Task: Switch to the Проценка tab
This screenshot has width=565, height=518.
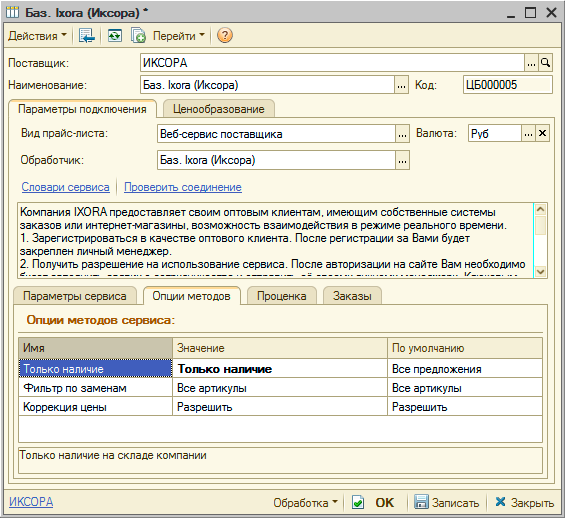Action: 281,296
